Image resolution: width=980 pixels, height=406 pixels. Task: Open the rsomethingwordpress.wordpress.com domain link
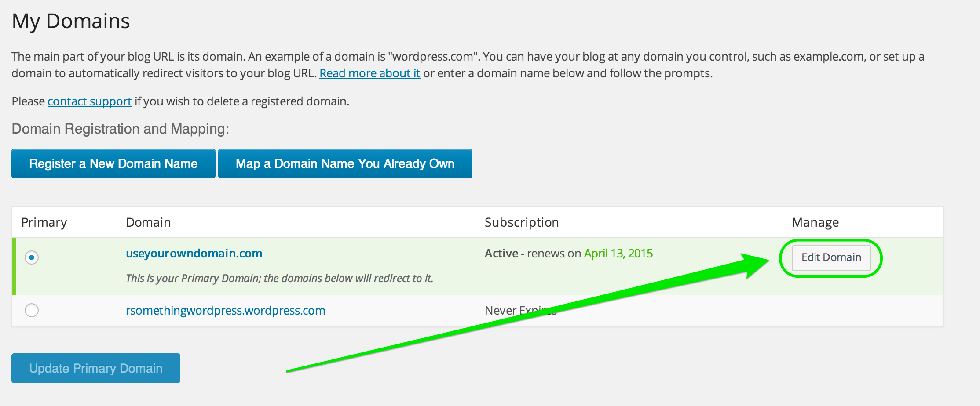[x=225, y=310]
